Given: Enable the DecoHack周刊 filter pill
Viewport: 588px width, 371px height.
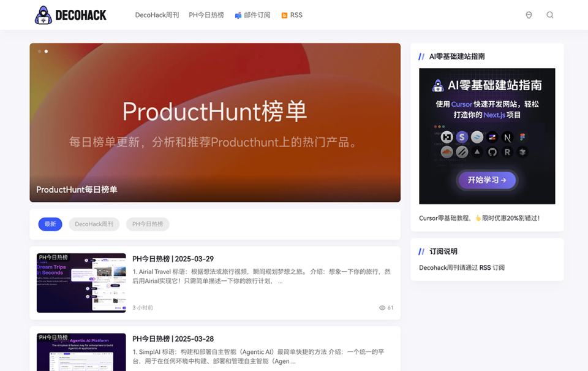Looking at the screenshot, I should pyautogui.click(x=94, y=224).
